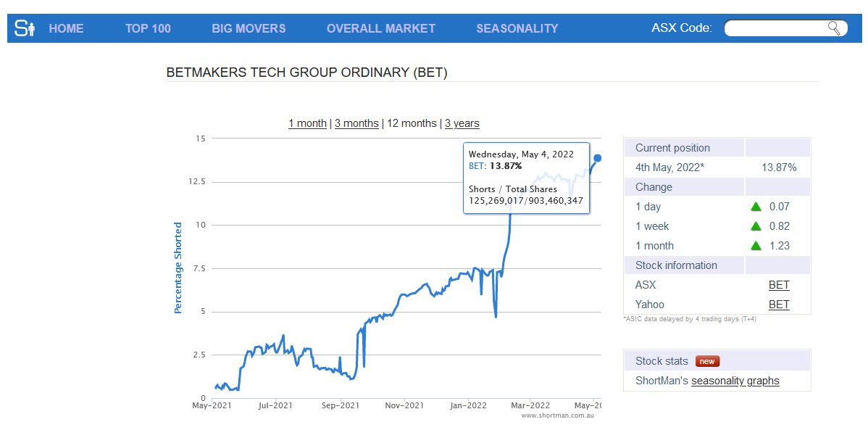The image size is (868, 430).
Task: Click the 'Sep-2021' x-axis label
Action: (x=341, y=406)
